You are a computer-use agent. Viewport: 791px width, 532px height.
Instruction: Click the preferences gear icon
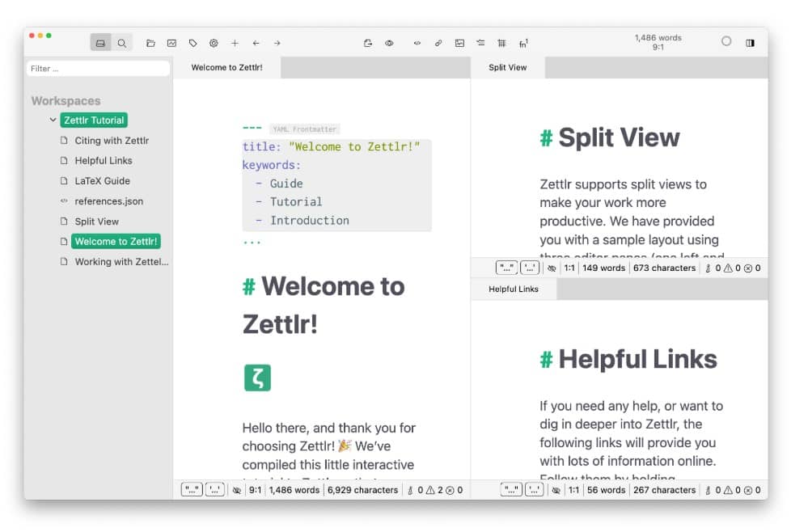point(214,43)
